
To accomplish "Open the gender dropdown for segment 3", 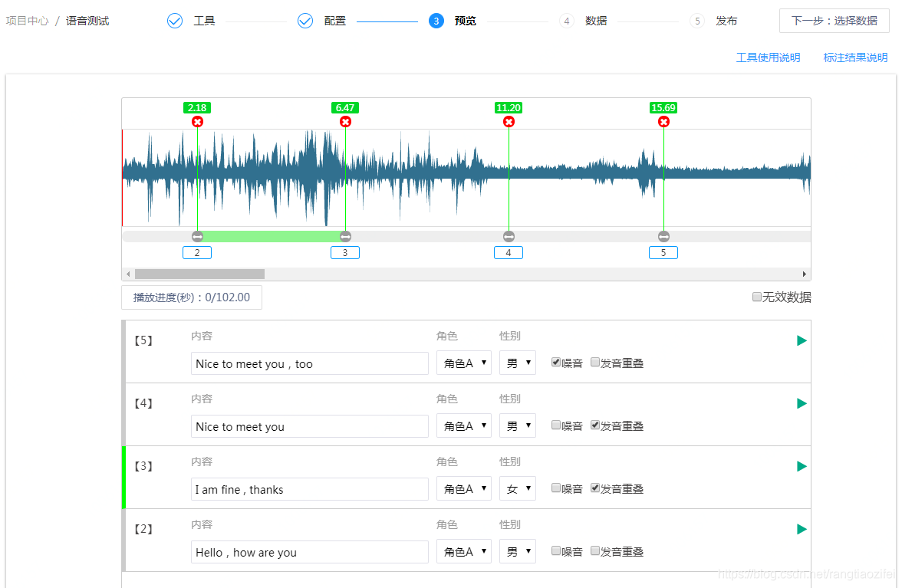I will pos(517,489).
